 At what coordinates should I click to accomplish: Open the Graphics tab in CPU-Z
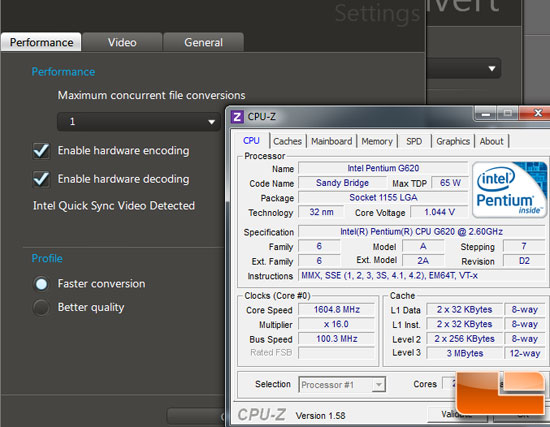point(453,141)
